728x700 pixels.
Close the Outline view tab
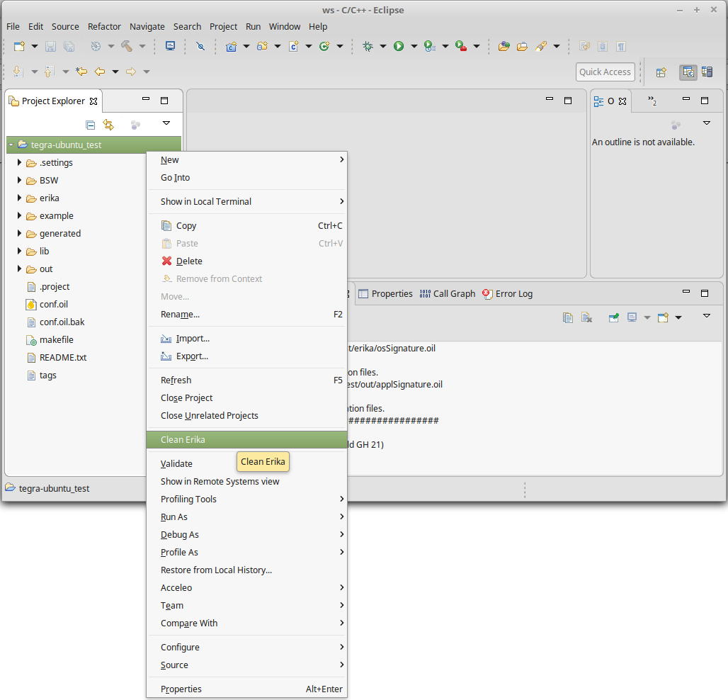(x=622, y=101)
